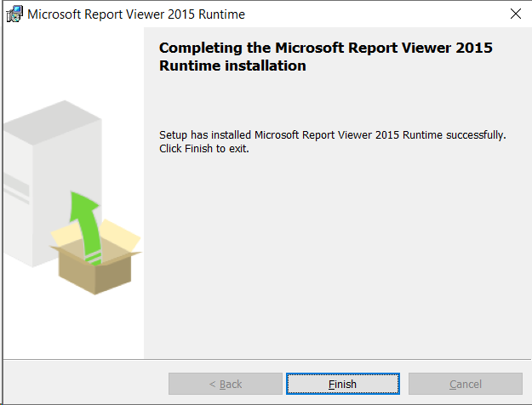This screenshot has width=532, height=405.
Task: Click empty space left of the Back button
Action: click(x=85, y=384)
